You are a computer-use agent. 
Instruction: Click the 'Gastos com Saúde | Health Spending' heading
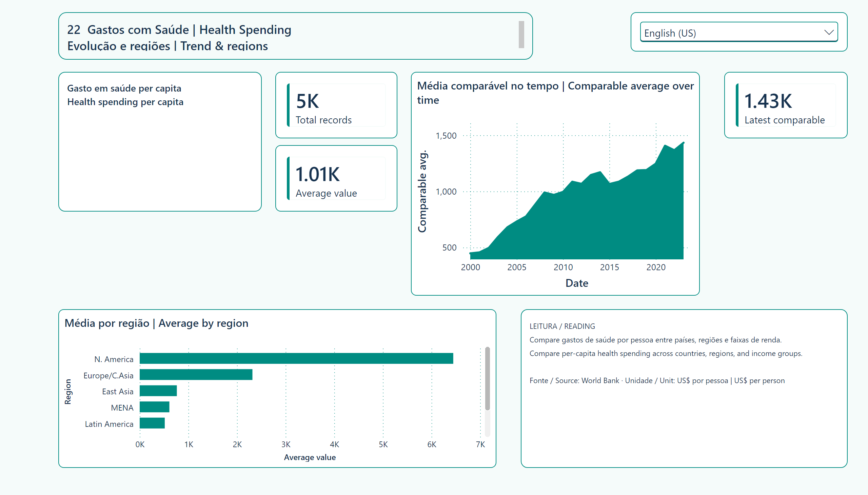click(x=190, y=30)
